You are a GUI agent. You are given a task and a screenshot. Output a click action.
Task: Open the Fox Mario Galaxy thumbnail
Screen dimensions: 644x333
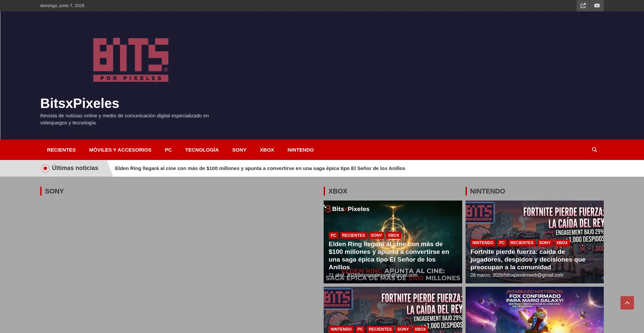[535, 310]
